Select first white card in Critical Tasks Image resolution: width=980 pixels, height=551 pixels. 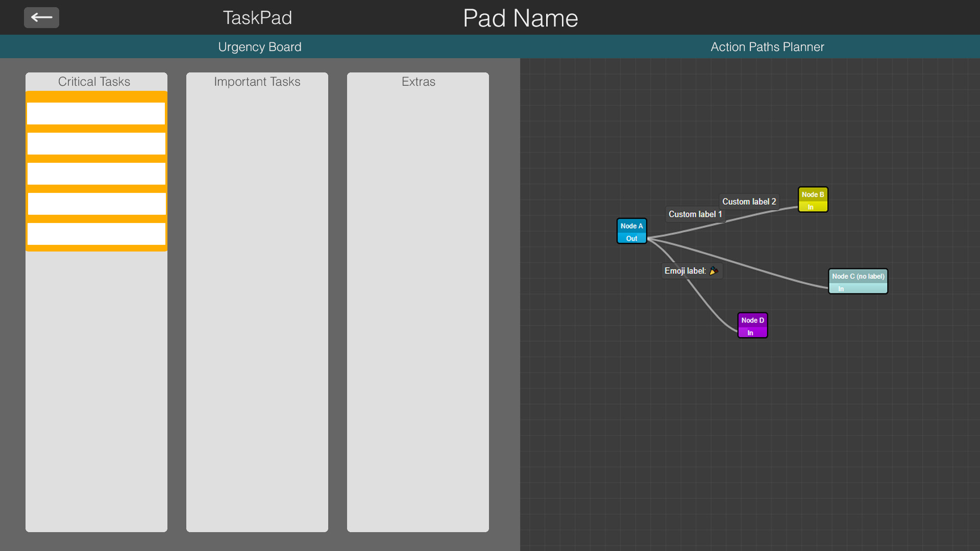96,113
